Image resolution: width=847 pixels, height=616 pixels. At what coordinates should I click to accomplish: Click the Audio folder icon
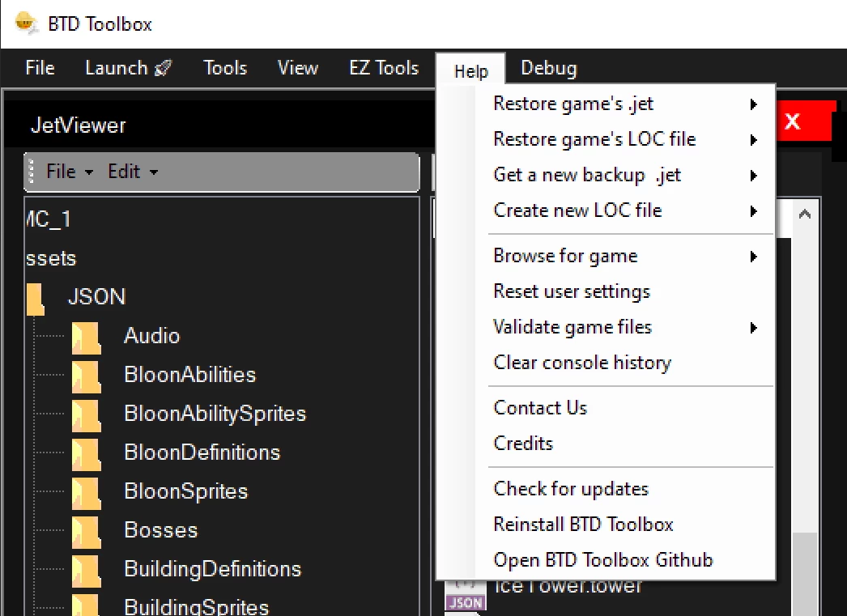[x=87, y=338]
